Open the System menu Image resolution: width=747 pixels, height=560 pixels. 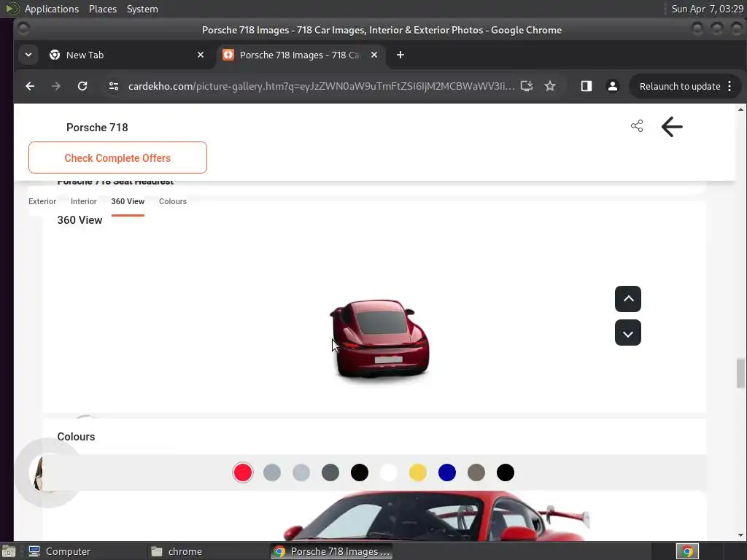pos(142,9)
